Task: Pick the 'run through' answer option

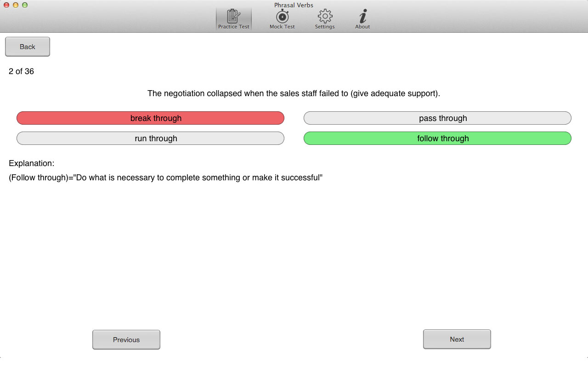Action: pos(150,138)
